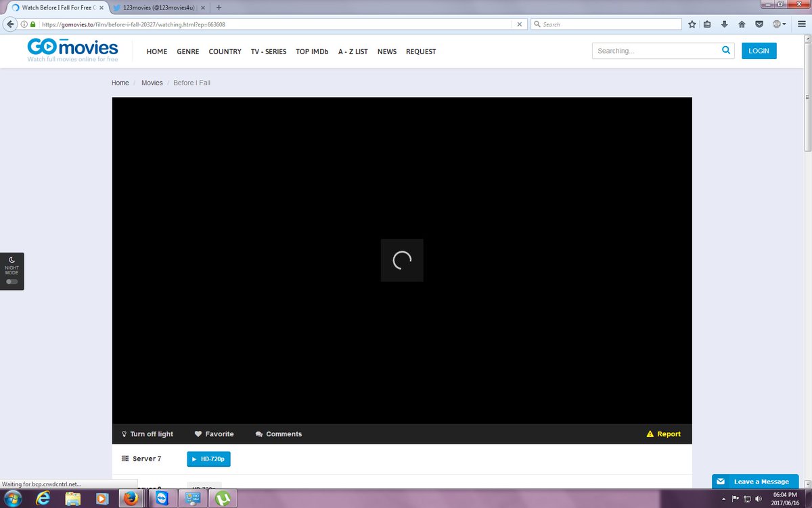Click Turn off light under the player
Screen dimensions: 812x508
tap(147, 434)
